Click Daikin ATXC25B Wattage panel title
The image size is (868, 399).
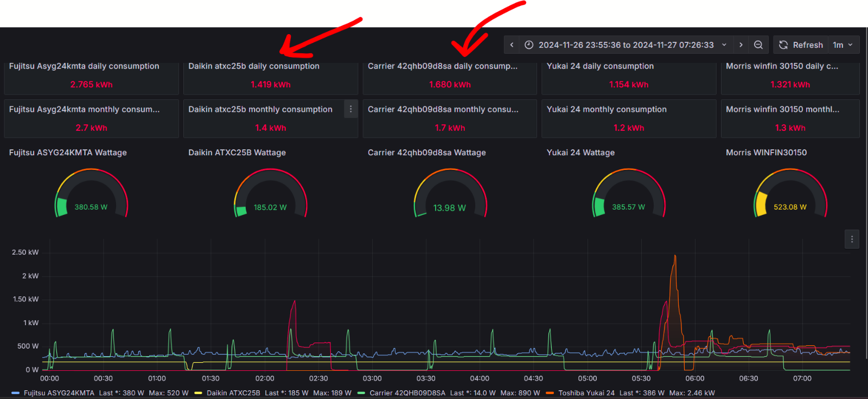(x=237, y=153)
